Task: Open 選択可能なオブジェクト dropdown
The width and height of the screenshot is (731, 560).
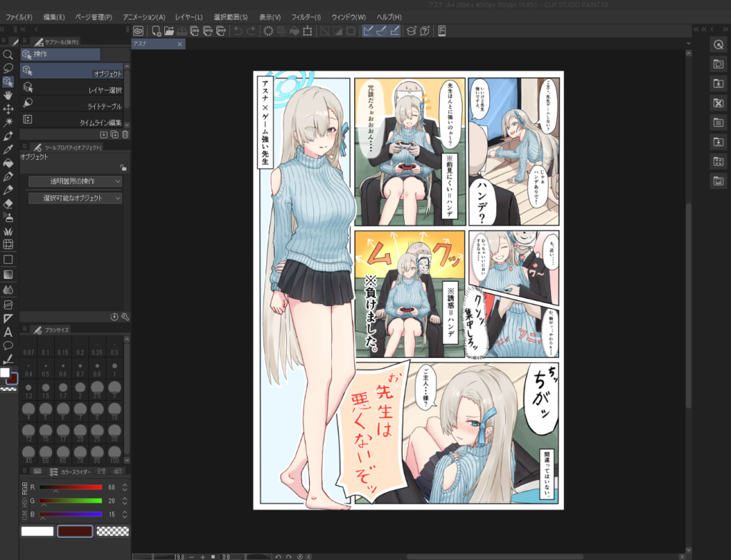Action: pyautogui.click(x=75, y=198)
